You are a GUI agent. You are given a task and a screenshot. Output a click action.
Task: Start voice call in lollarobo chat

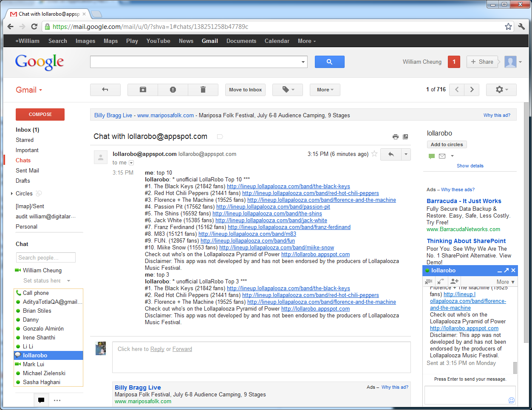(x=441, y=281)
